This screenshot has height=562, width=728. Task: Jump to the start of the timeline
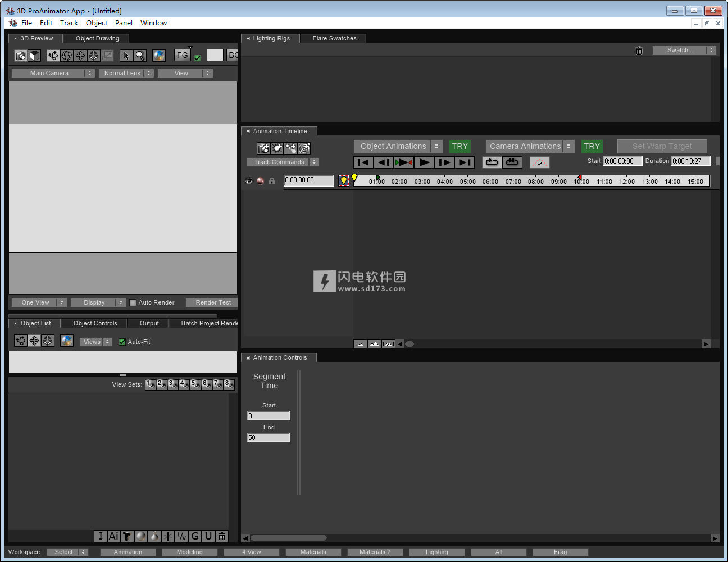[363, 162]
